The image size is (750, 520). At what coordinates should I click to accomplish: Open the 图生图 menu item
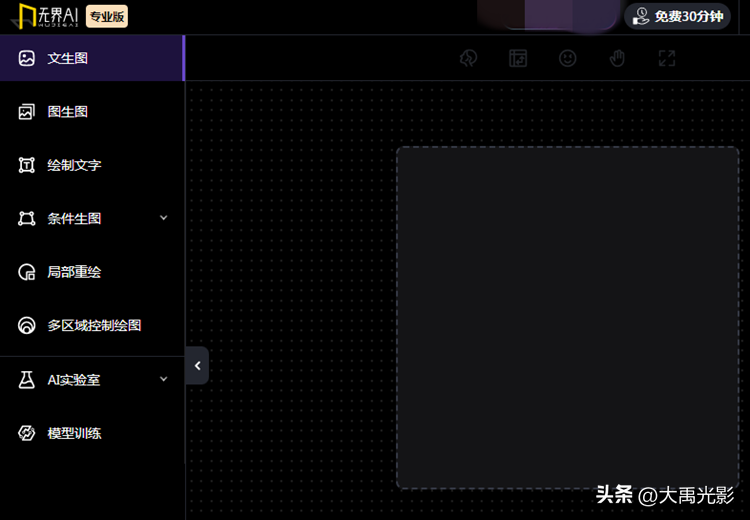coord(92,112)
